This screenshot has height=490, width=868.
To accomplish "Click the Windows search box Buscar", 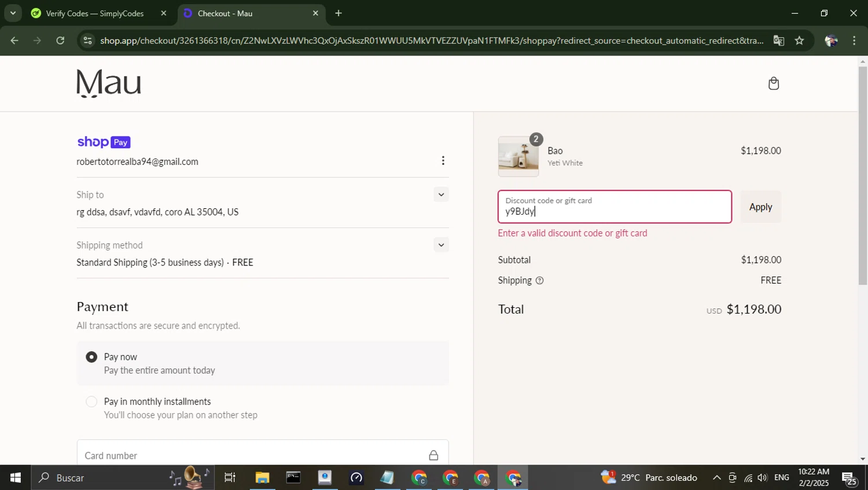I will click(x=123, y=478).
